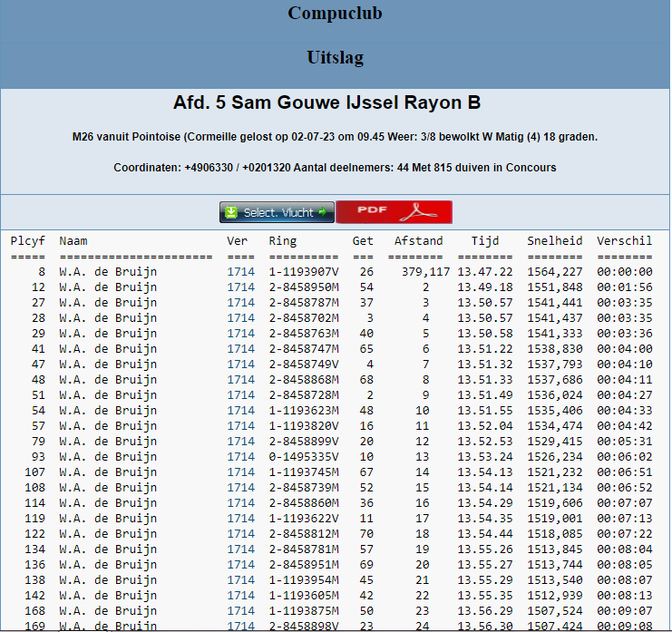Screen dimensions: 672x632
Task: Open Ver link 1714 in row with ring 2-8458787M
Action: (240, 303)
